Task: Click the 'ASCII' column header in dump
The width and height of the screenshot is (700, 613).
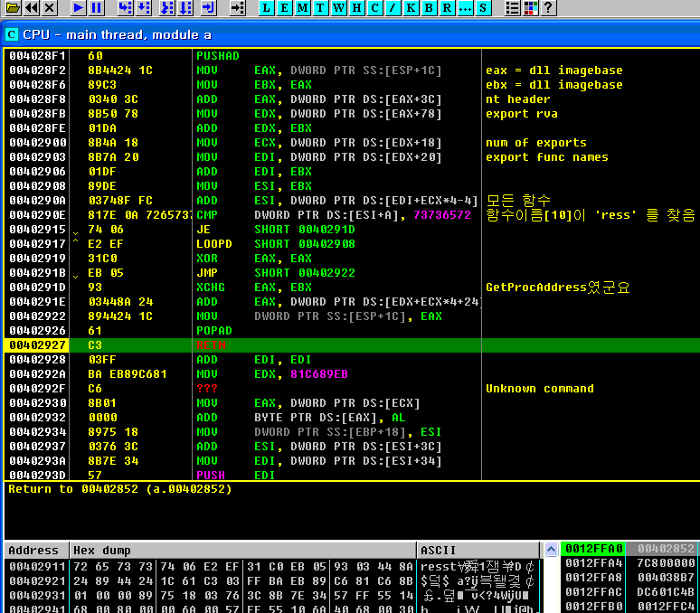Action: (x=478, y=550)
